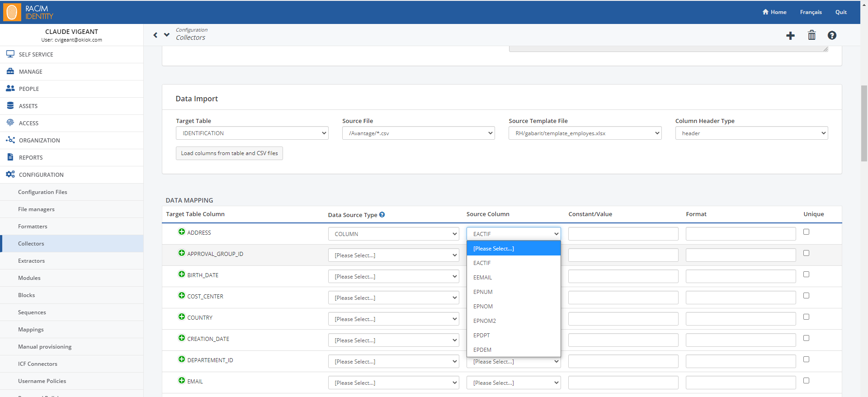This screenshot has width=868, height=397.
Task: Open Extractors sidebar item
Action: (72, 260)
